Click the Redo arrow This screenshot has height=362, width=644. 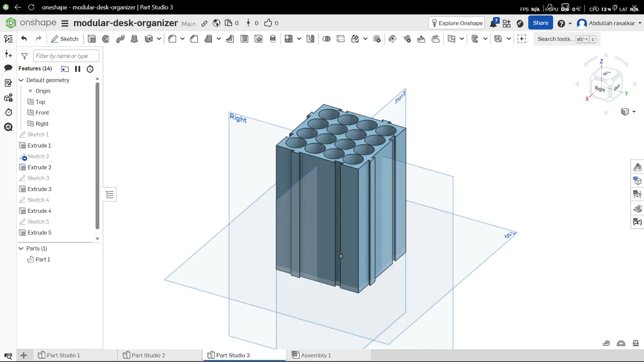39,39
